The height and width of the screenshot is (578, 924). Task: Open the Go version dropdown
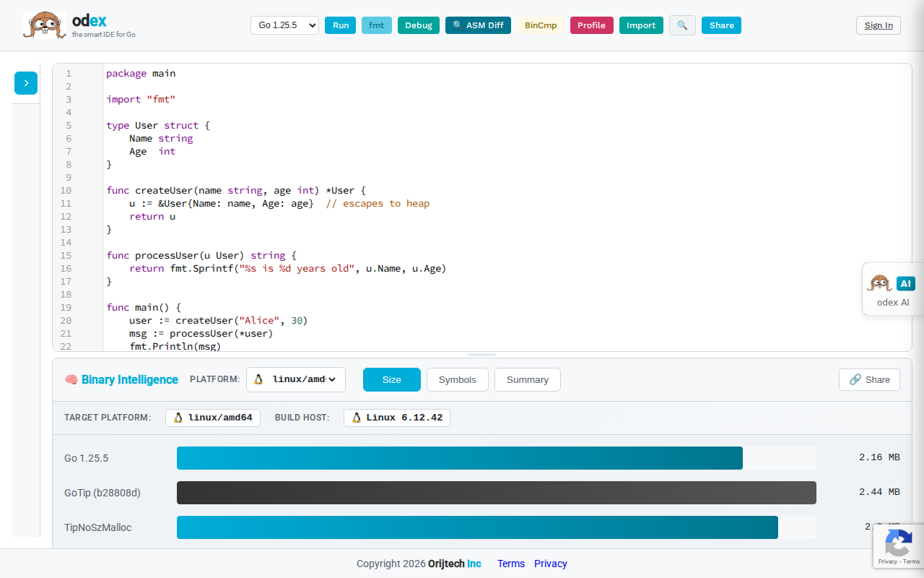284,25
